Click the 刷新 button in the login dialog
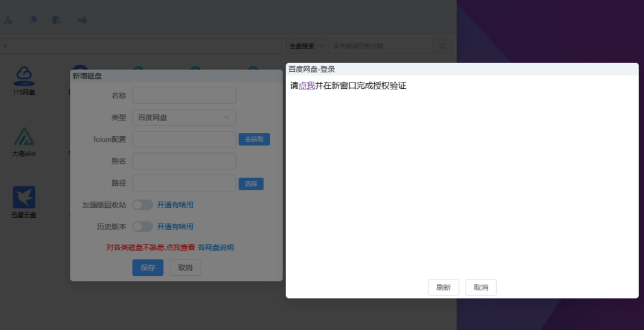Viewport: 644px width, 330px height. click(x=443, y=287)
